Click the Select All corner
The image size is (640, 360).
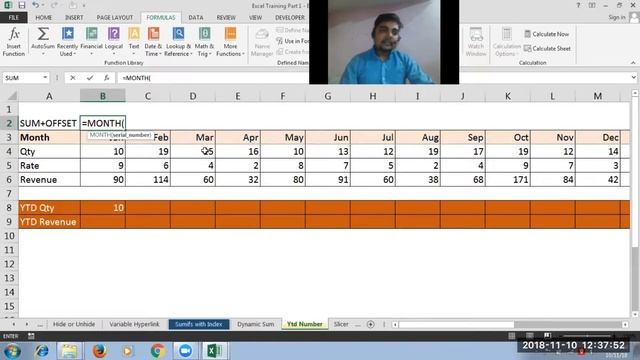pos(12,96)
